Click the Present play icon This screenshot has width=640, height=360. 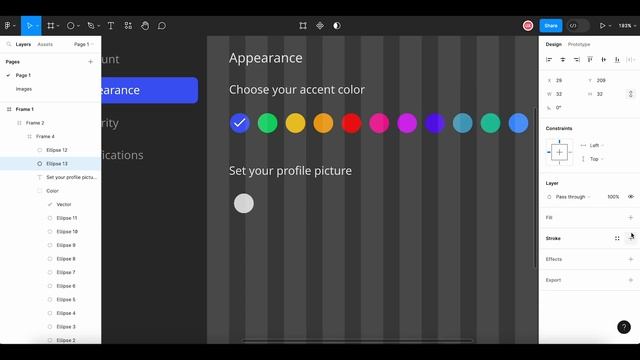[602, 26]
